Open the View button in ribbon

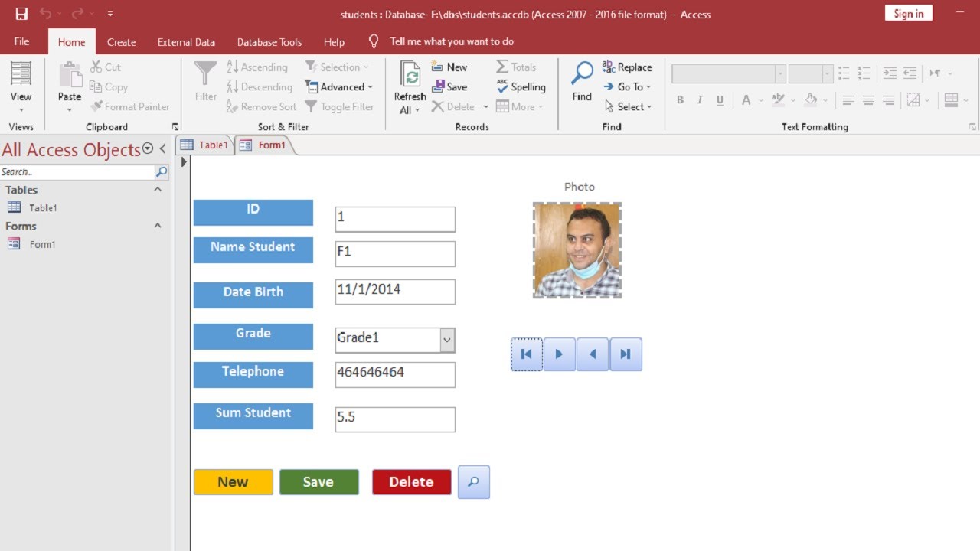click(21, 87)
